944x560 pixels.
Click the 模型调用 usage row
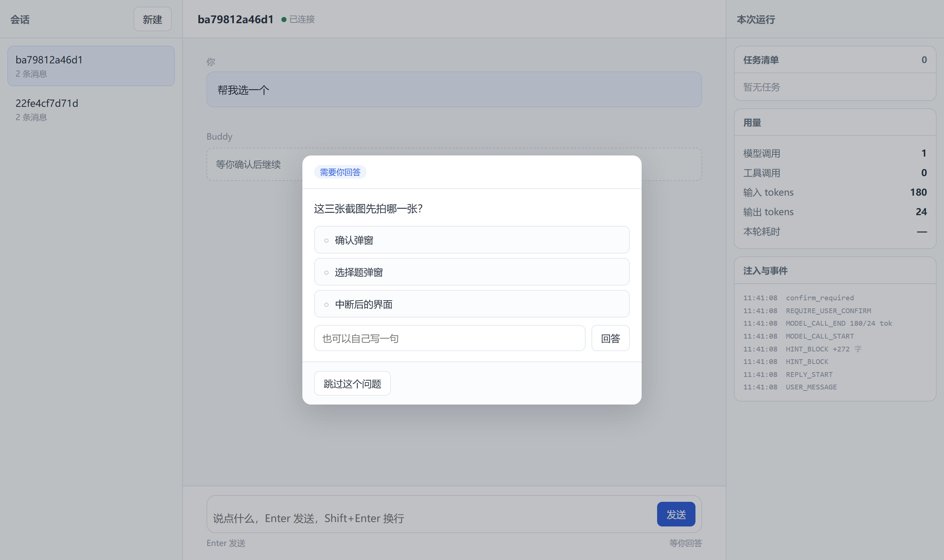point(835,153)
